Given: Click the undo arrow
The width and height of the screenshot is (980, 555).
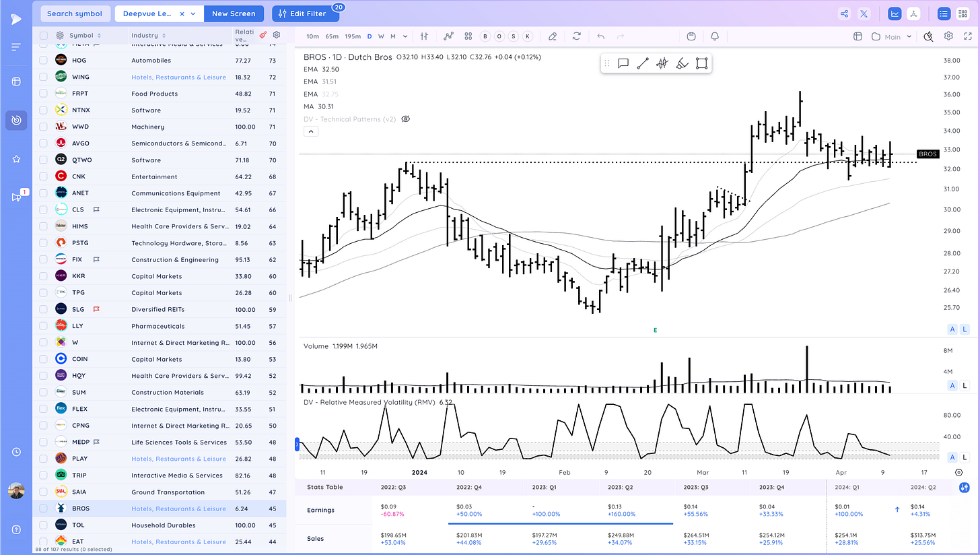Looking at the screenshot, I should point(600,36).
